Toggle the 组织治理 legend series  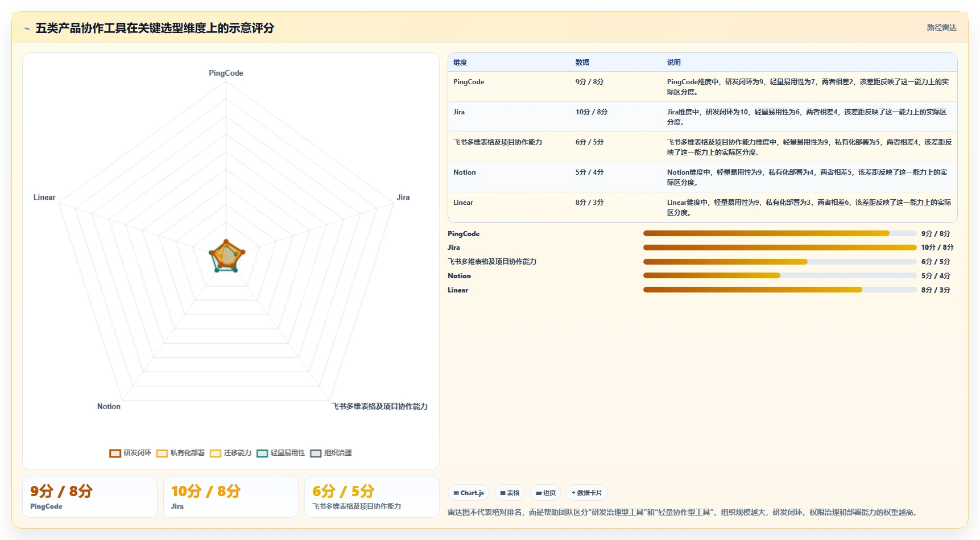tap(331, 453)
